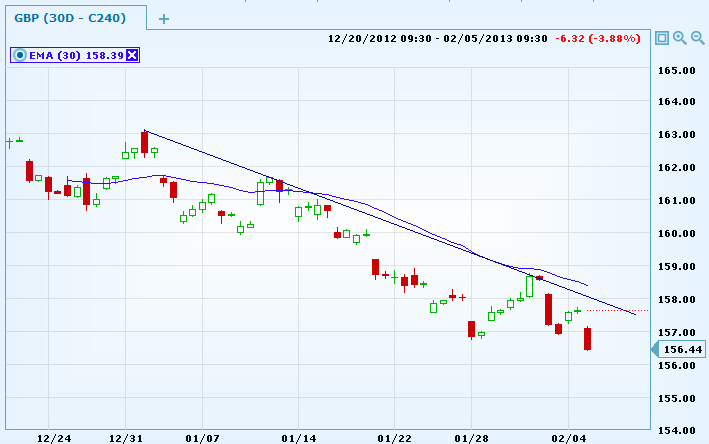
Task: Click the EMA (30) 158.39 label text
Action: 74,55
